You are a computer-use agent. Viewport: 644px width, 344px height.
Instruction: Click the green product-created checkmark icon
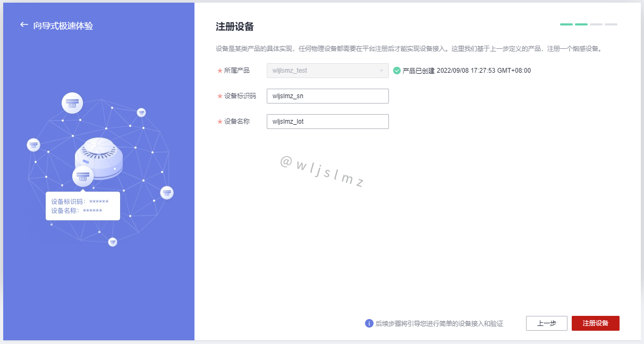(x=397, y=71)
